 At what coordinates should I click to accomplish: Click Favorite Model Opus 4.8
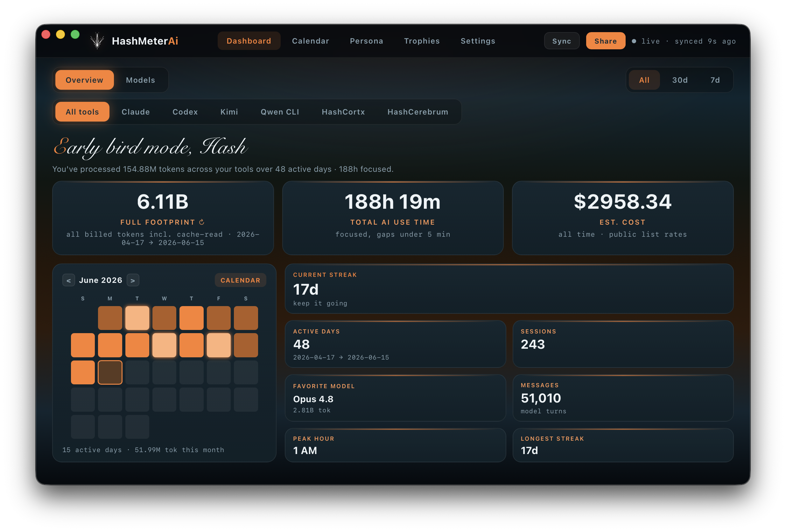[313, 399]
